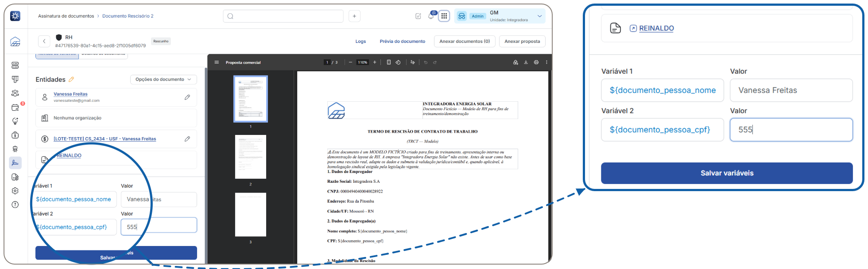Edit Vanessa Freitas entity with pencil icon
The height and width of the screenshot is (269, 868).
[x=187, y=97]
